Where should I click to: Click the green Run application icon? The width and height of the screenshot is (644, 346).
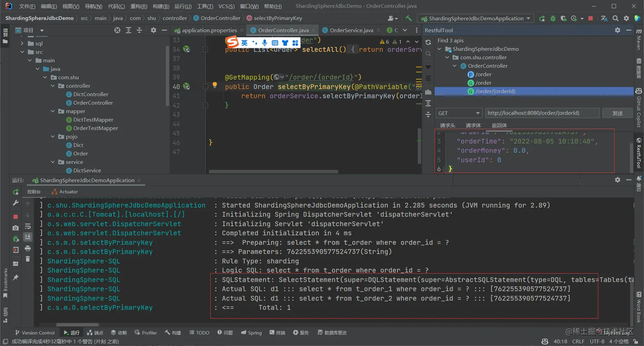click(542, 18)
